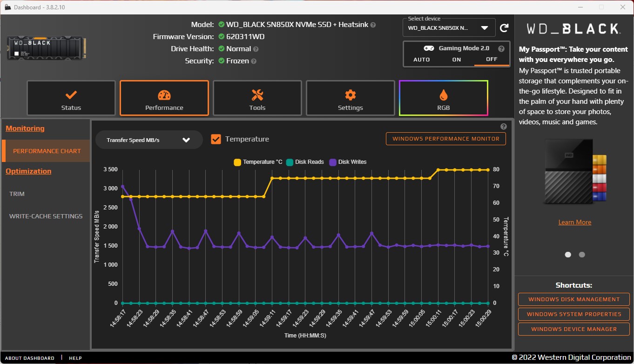Viewport: 634px width, 364px height.
Task: Click green check icon beside Firmware Version
Action: 222,37
